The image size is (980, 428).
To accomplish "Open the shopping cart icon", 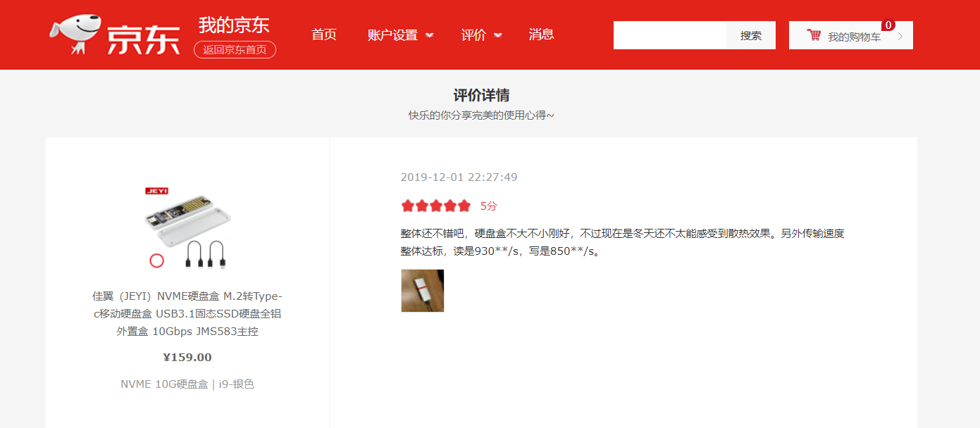I will click(x=814, y=35).
